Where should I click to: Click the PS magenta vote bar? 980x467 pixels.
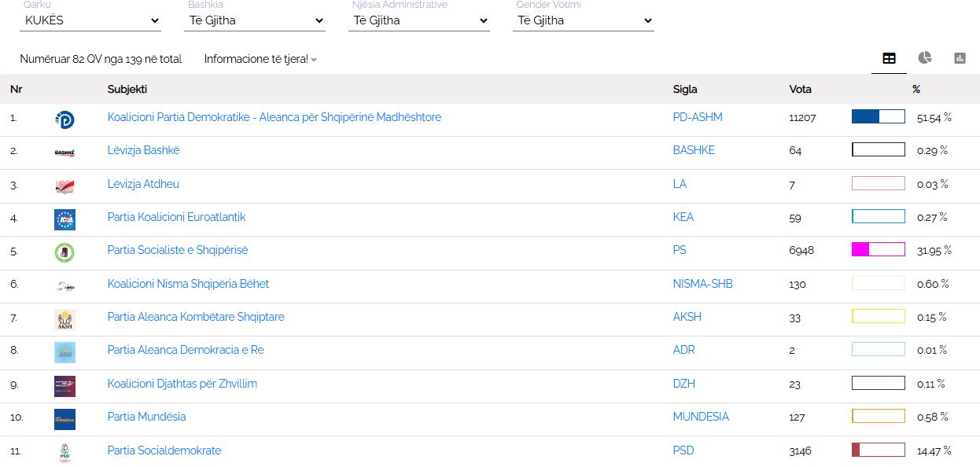pos(879,250)
